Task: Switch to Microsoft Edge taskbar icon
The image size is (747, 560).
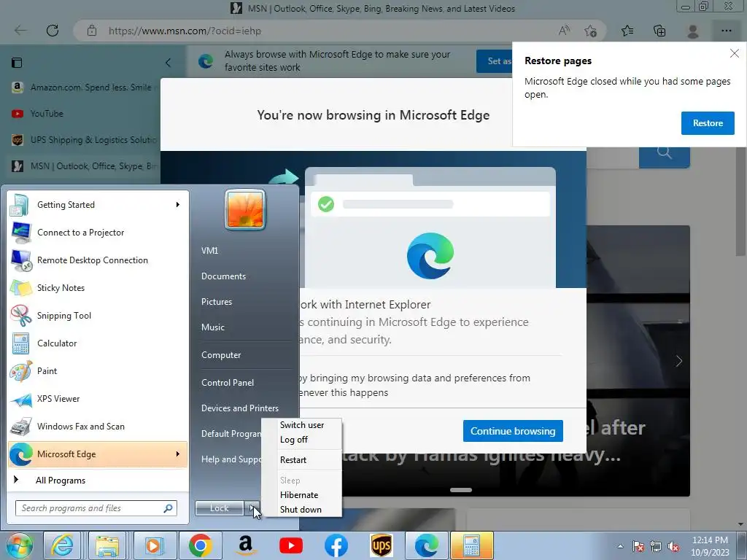Action: point(426,545)
